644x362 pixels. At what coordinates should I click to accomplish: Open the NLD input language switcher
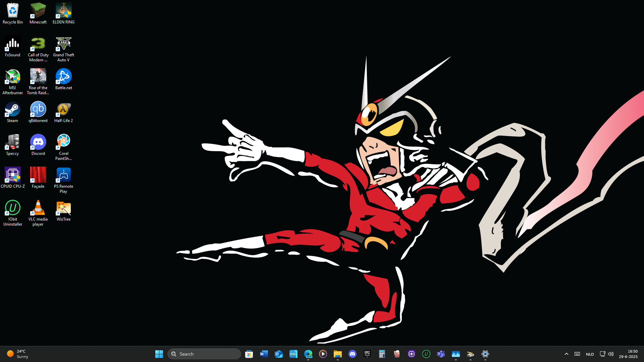coord(590,354)
